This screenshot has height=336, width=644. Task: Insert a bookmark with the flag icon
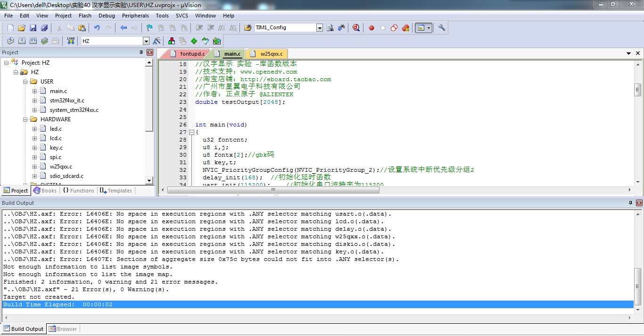[149, 28]
